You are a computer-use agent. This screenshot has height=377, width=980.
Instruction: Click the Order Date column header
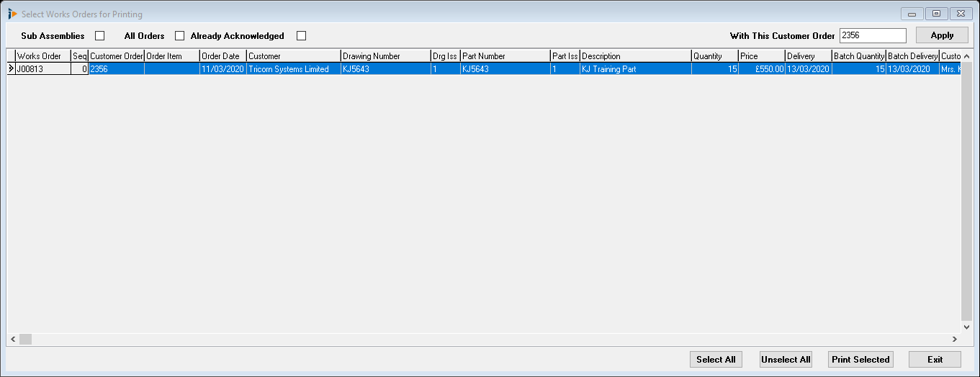pyautogui.click(x=222, y=56)
